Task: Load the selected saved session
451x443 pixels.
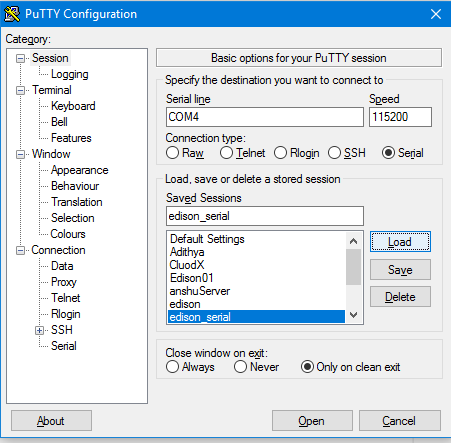Action: click(x=400, y=242)
